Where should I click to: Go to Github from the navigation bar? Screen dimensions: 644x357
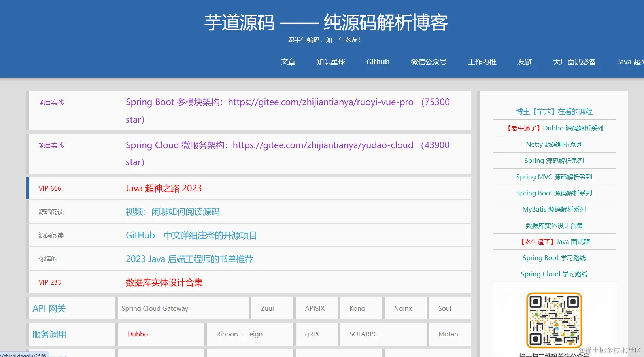tap(378, 62)
